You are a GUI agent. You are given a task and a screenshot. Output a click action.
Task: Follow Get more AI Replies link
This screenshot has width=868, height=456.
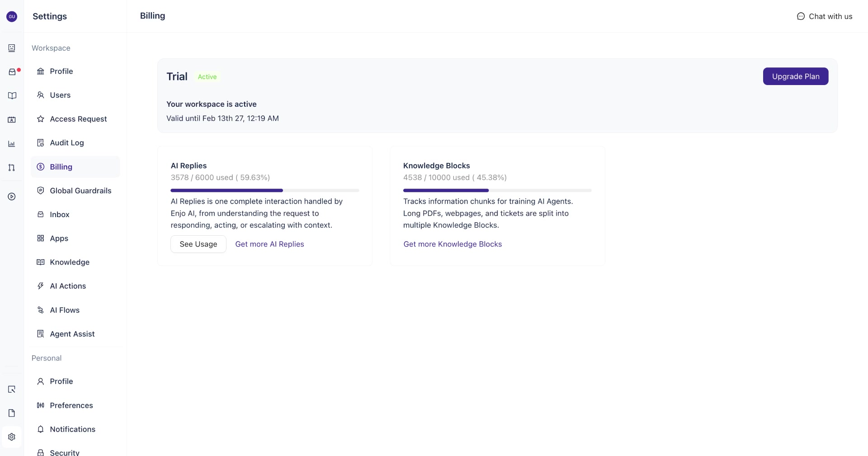click(x=269, y=244)
